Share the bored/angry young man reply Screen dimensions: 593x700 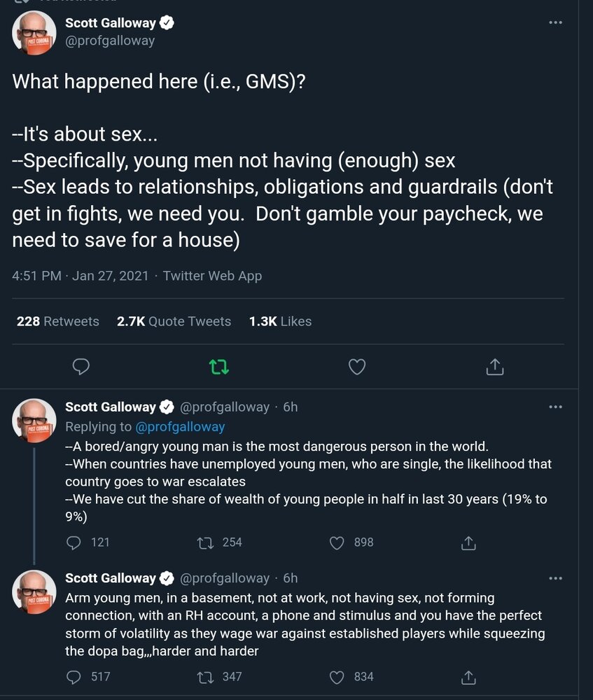[x=468, y=543]
